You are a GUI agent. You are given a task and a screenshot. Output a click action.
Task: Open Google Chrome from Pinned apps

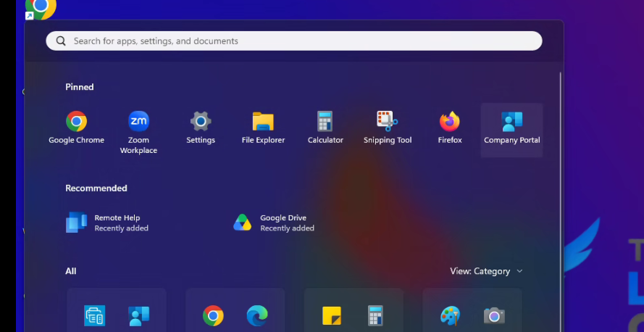[76, 128]
